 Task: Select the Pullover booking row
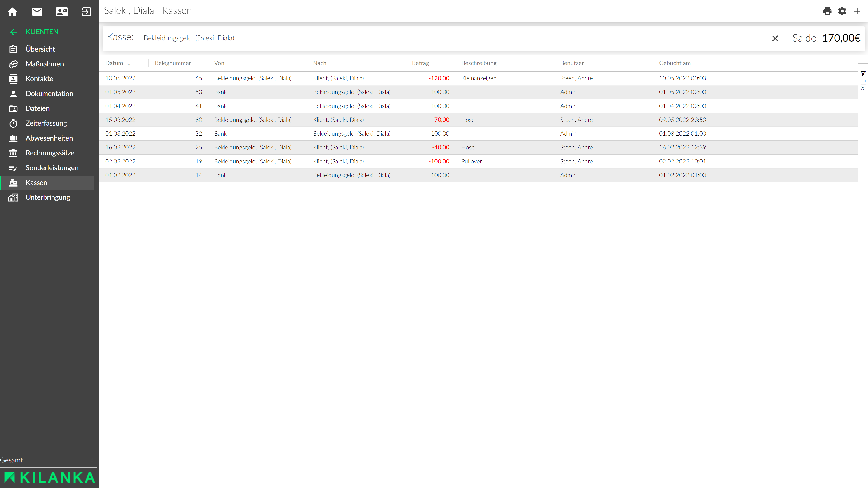click(x=471, y=161)
